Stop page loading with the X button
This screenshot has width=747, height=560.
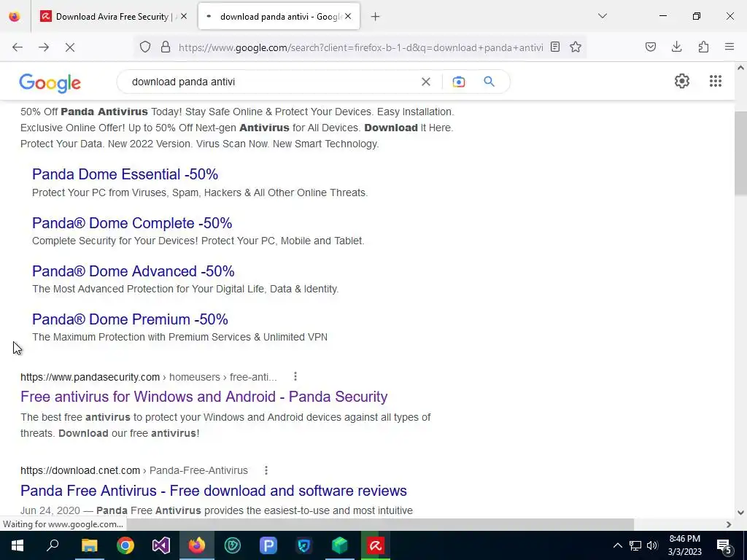pos(70,47)
